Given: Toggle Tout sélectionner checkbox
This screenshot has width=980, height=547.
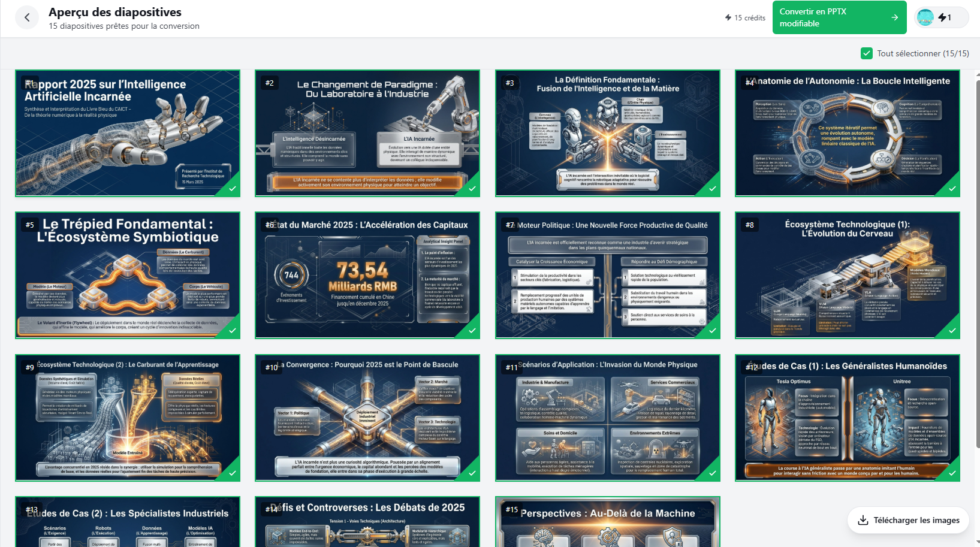Looking at the screenshot, I should pos(866,53).
